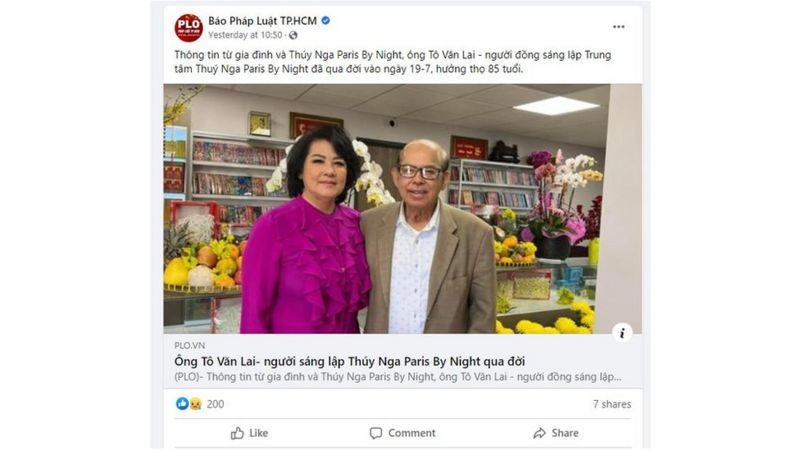The image size is (800, 450).
Task: Click the PLO.VN source domain
Action: (x=189, y=345)
